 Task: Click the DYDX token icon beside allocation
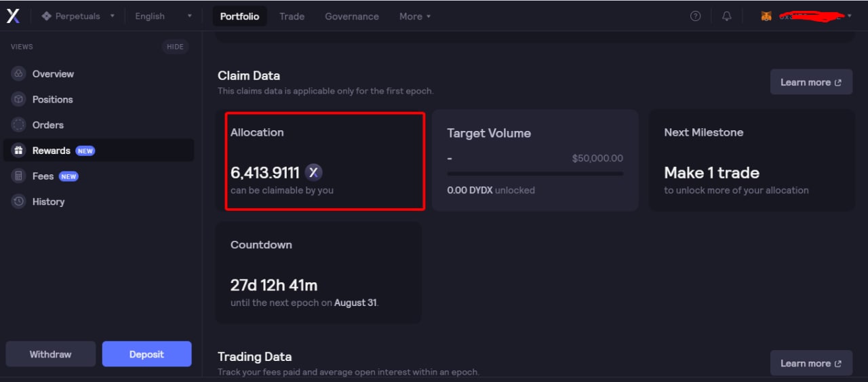[x=313, y=172]
